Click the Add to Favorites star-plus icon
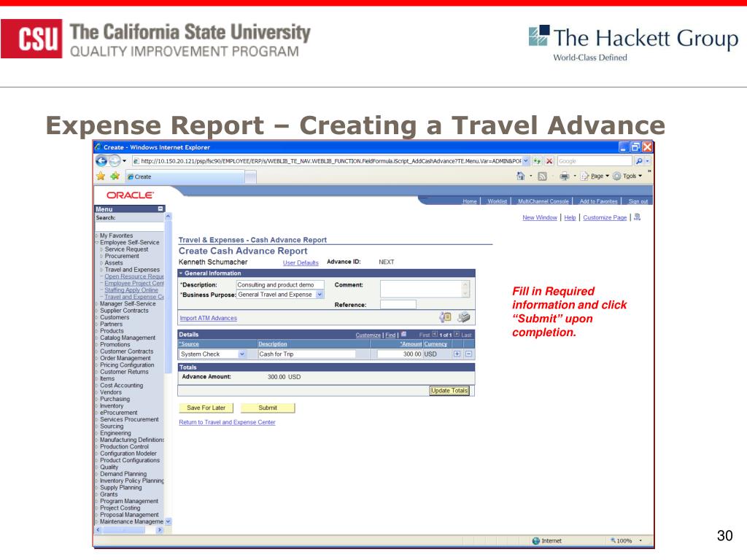This screenshot has height=560, width=747. point(115,176)
